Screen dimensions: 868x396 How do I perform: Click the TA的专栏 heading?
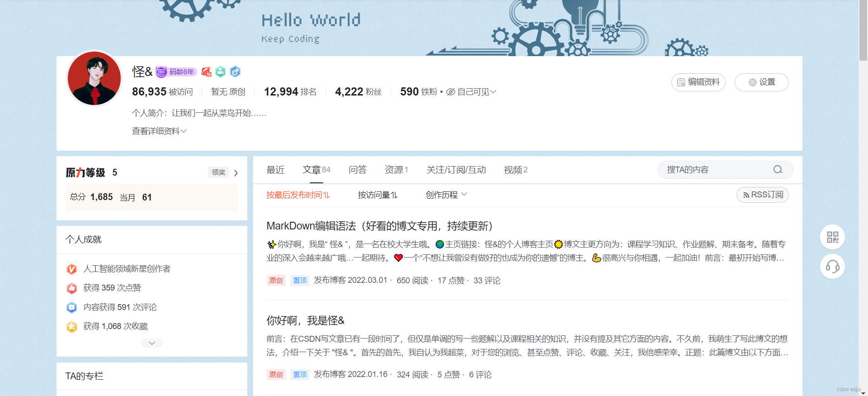(x=85, y=376)
